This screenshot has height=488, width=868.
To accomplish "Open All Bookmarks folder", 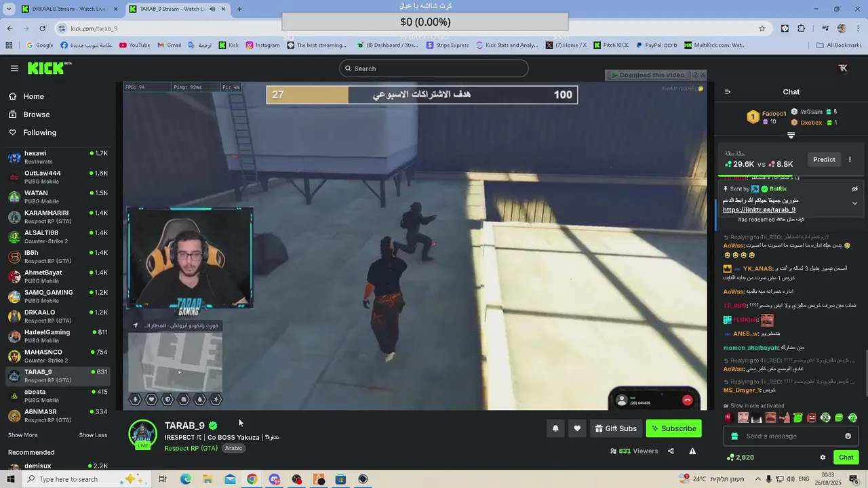I will pyautogui.click(x=839, y=45).
